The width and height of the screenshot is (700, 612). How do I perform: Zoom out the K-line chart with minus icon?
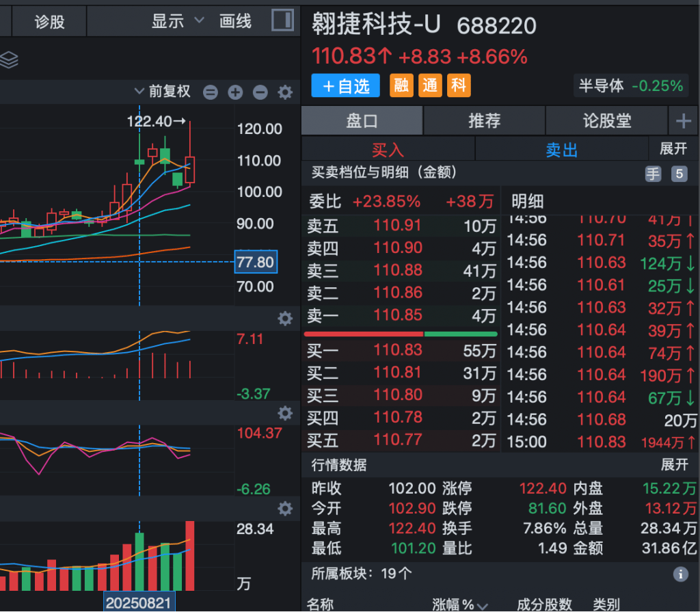pos(260,92)
